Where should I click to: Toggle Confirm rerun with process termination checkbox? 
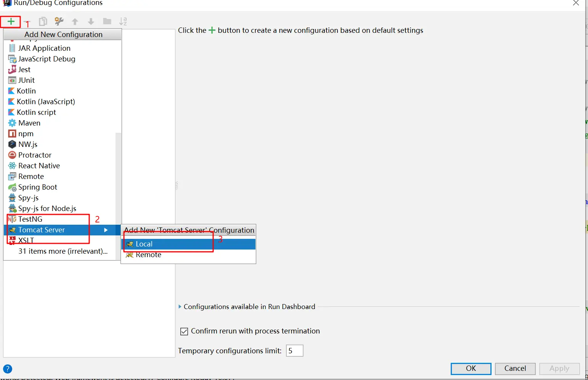pyautogui.click(x=184, y=332)
